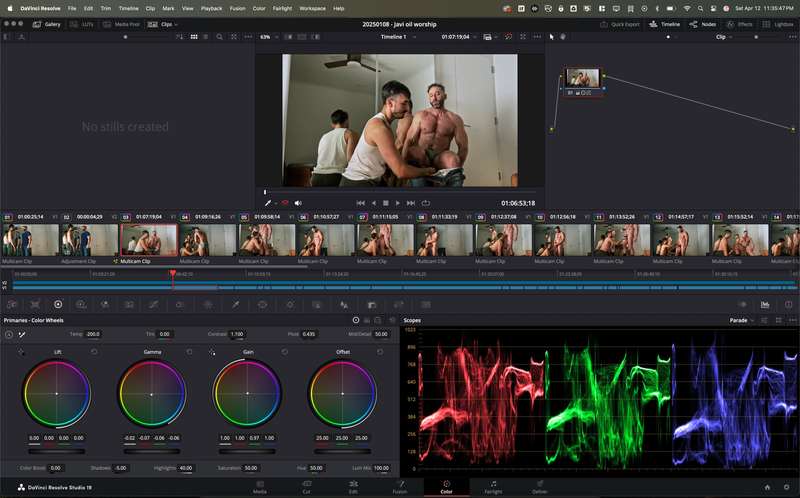Viewport: 800px width, 498px height.
Task: Reset the Gamma wheel
Action: [x=190, y=352]
